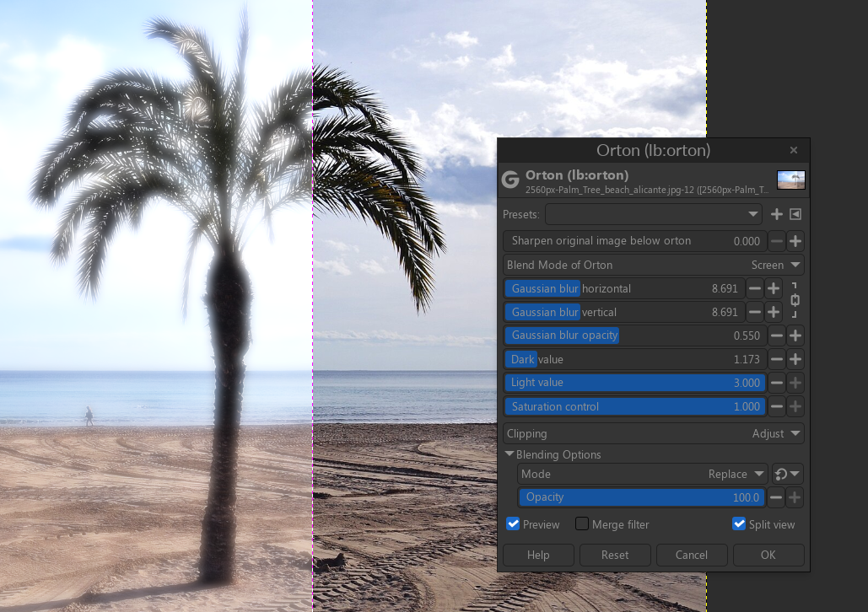Image resolution: width=868 pixels, height=612 pixels.
Task: Click the GEGL logo icon in the header
Action: pos(510,180)
